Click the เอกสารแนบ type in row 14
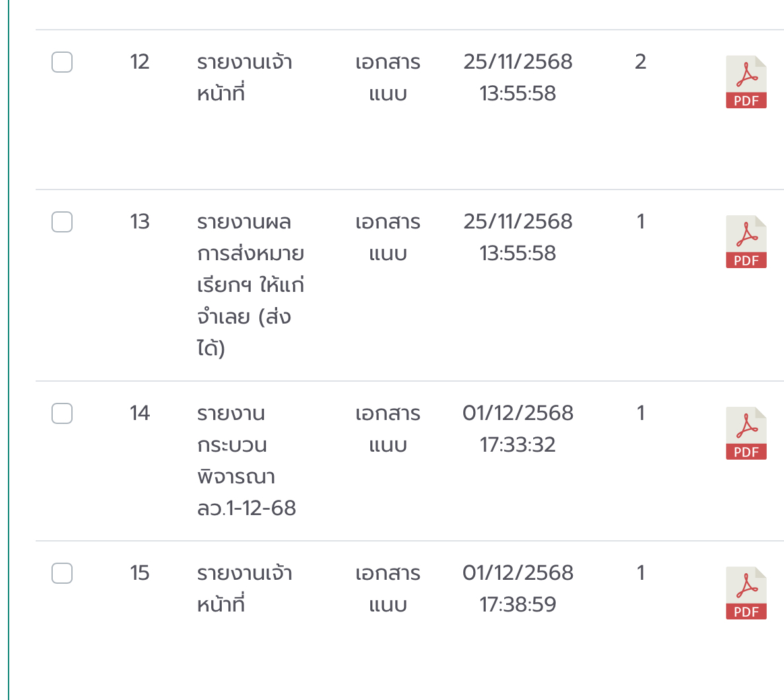The width and height of the screenshot is (784, 700). click(387, 429)
